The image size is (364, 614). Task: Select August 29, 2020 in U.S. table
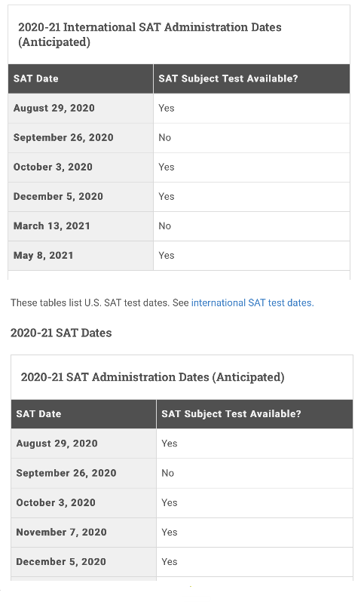pyautogui.click(x=57, y=444)
